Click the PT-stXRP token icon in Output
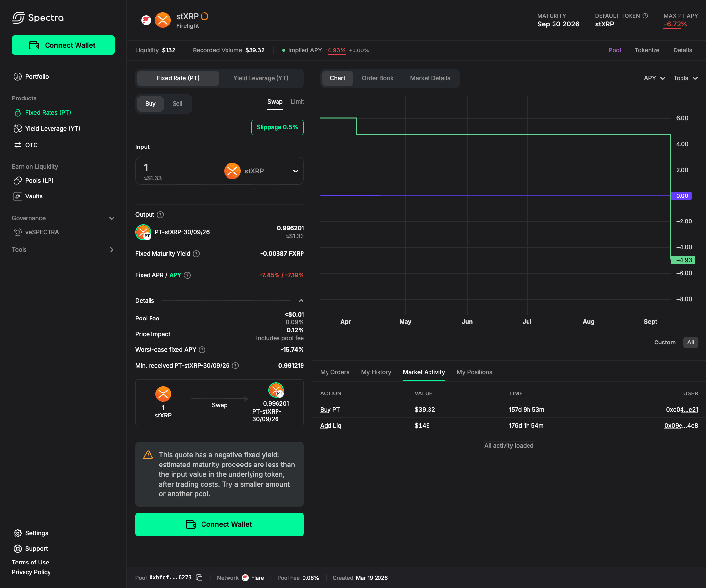 [143, 232]
